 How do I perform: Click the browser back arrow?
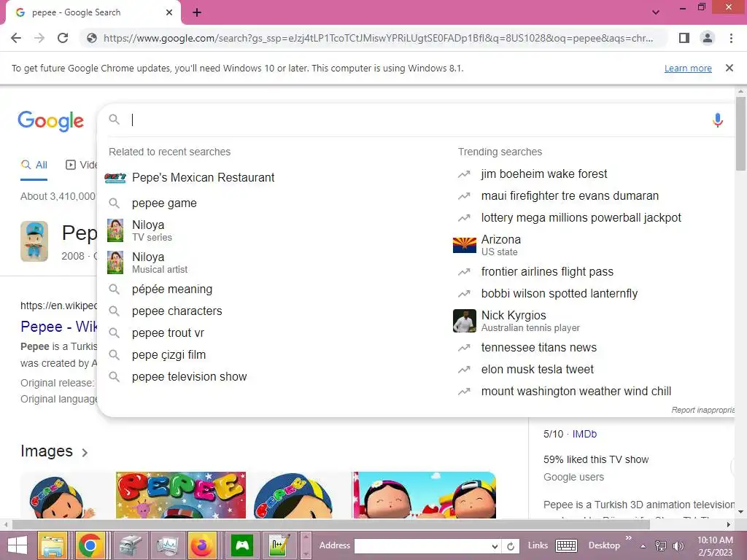coord(16,38)
